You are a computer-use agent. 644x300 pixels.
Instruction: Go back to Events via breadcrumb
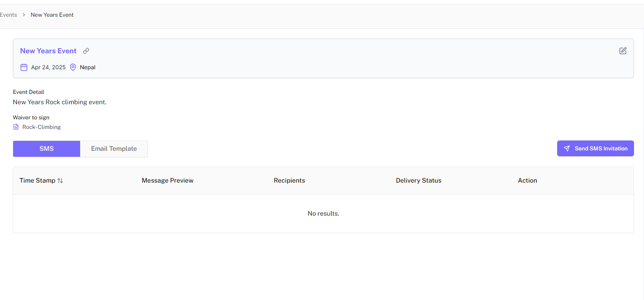click(x=8, y=15)
